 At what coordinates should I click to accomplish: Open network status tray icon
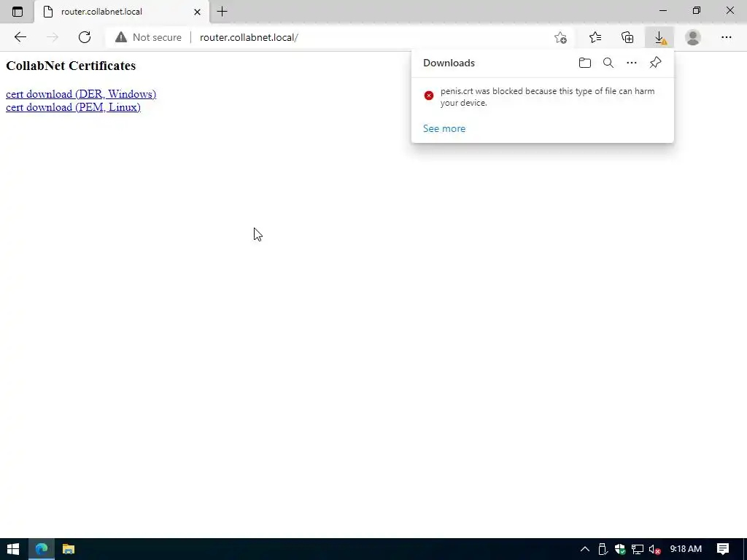(638, 549)
